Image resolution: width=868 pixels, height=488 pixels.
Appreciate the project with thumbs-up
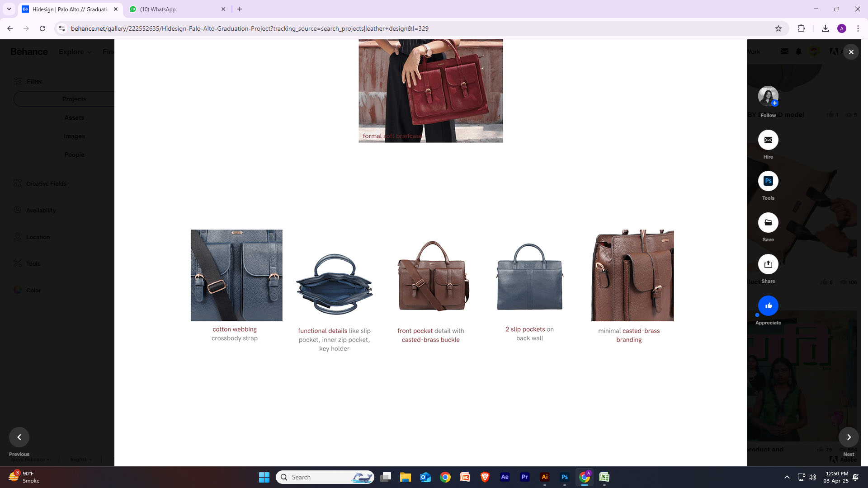(768, 306)
